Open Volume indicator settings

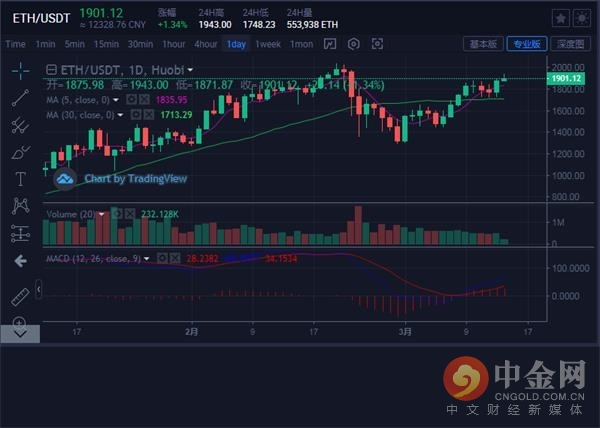tap(117, 214)
